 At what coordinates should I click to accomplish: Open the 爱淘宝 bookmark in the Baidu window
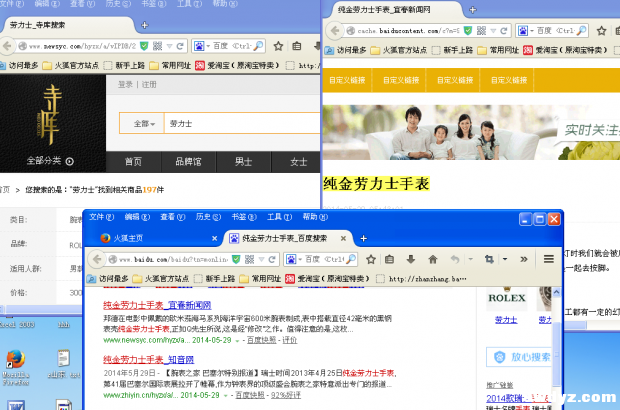point(327,279)
